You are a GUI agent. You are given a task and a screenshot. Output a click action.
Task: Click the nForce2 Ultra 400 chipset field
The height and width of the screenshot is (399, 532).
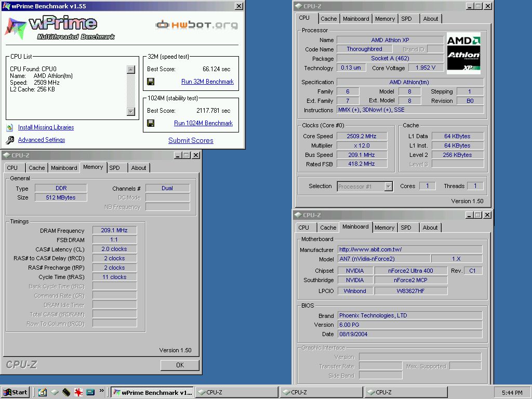coord(410,271)
